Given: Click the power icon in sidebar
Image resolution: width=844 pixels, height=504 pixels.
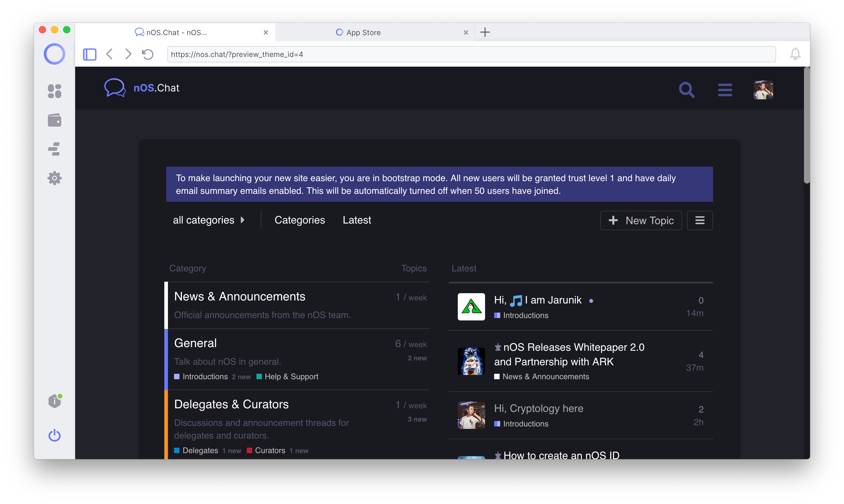Looking at the screenshot, I should coord(54,435).
